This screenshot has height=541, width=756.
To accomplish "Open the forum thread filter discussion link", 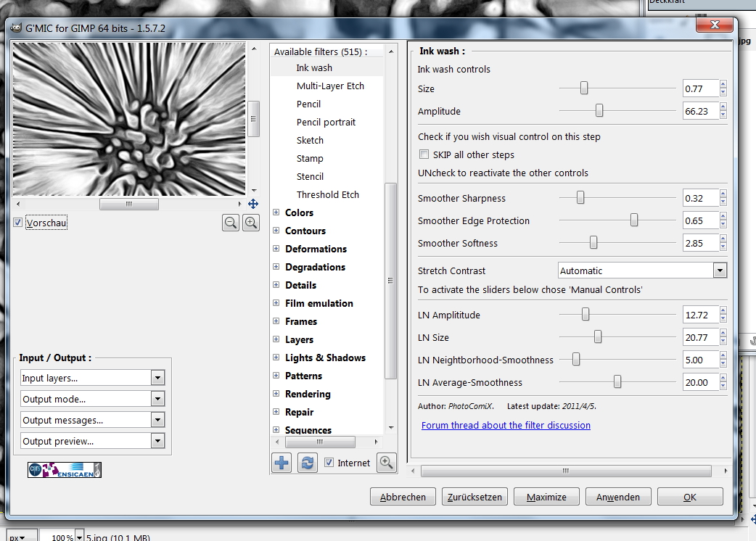I will point(506,425).
